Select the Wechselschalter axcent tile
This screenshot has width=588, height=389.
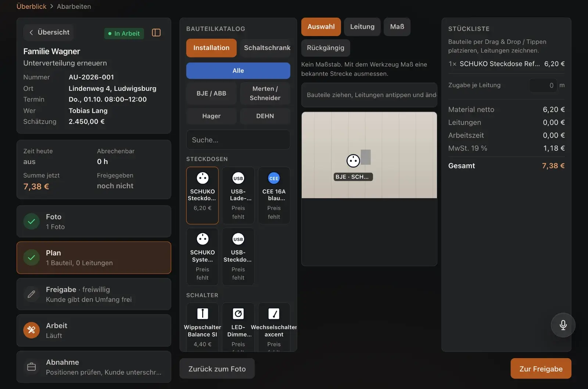click(274, 327)
